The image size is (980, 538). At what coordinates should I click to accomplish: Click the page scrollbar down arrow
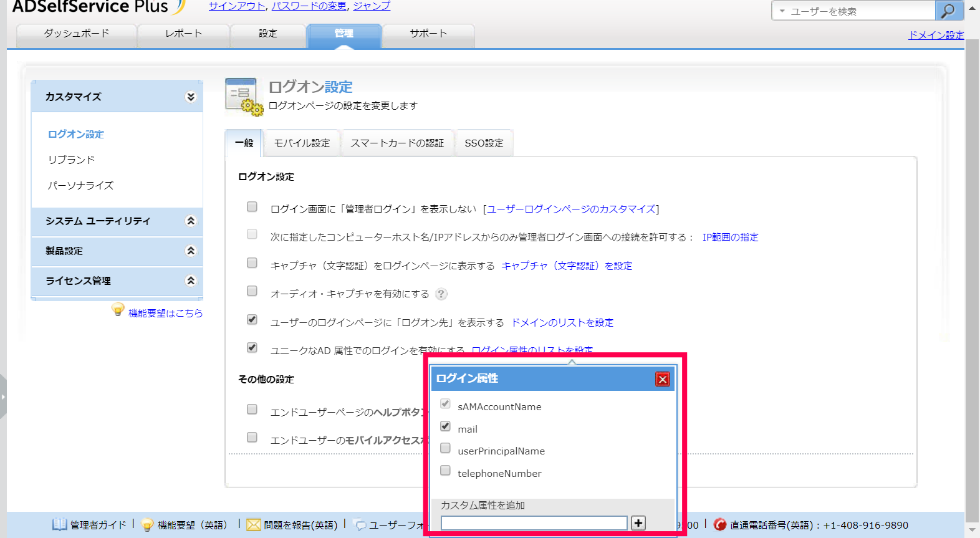[973, 531]
